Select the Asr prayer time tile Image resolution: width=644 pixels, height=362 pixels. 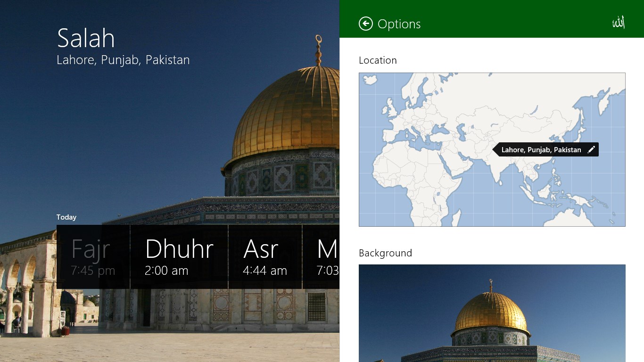pos(265,256)
